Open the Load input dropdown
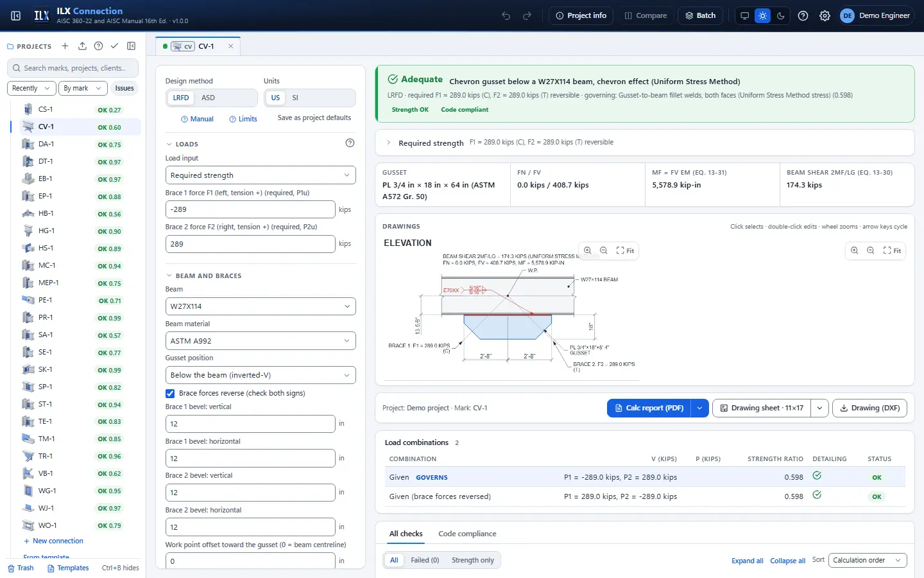This screenshot has height=578, width=924. tap(261, 175)
